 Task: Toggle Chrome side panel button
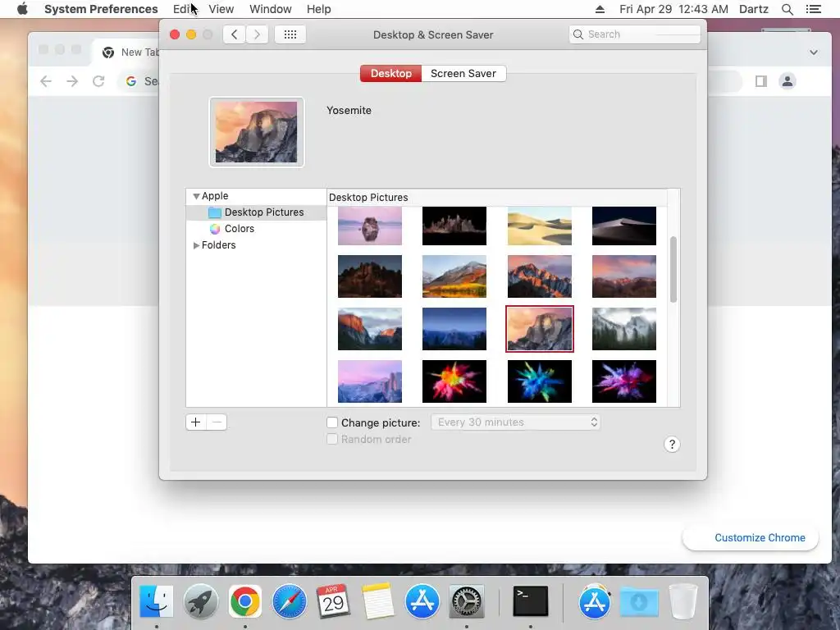tap(761, 81)
